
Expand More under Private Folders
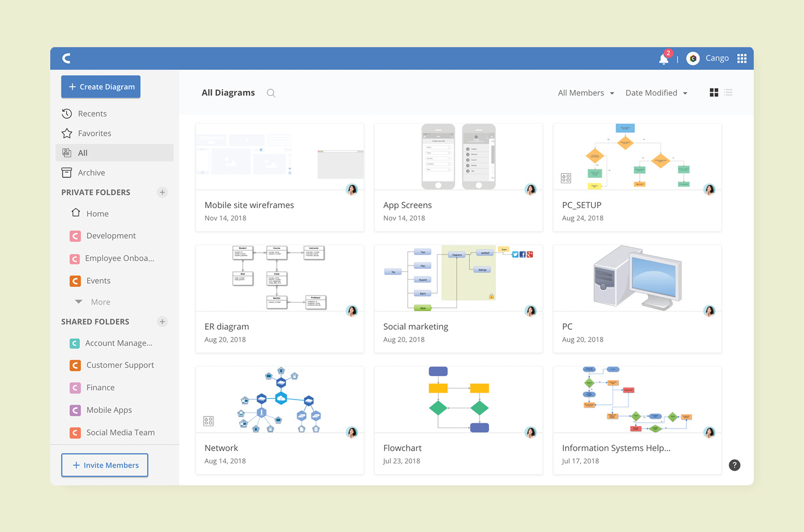(x=99, y=301)
